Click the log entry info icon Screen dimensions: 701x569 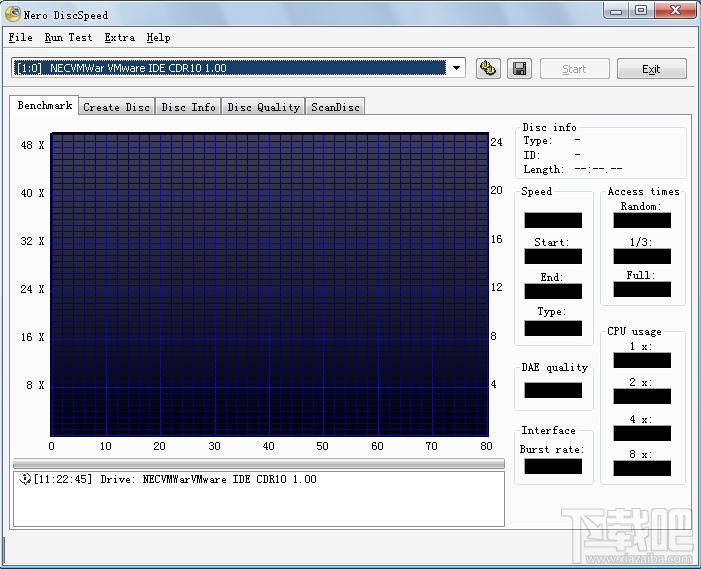pyautogui.click(x=25, y=479)
